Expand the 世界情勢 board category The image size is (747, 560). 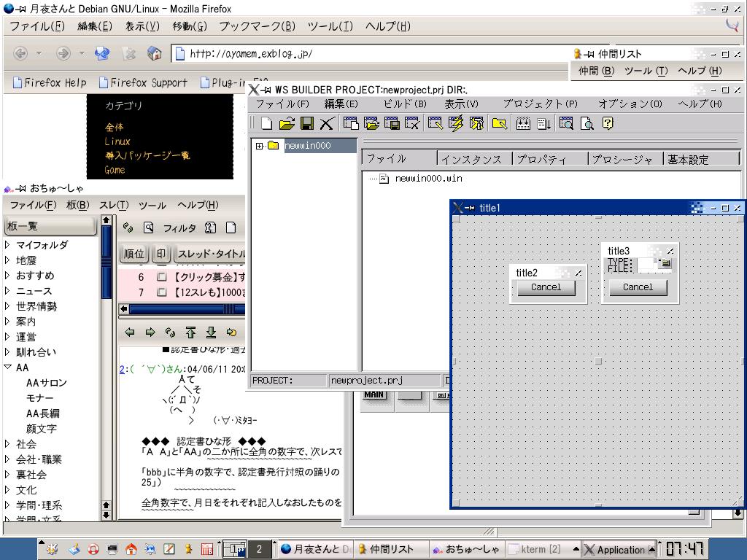[x=7, y=306]
